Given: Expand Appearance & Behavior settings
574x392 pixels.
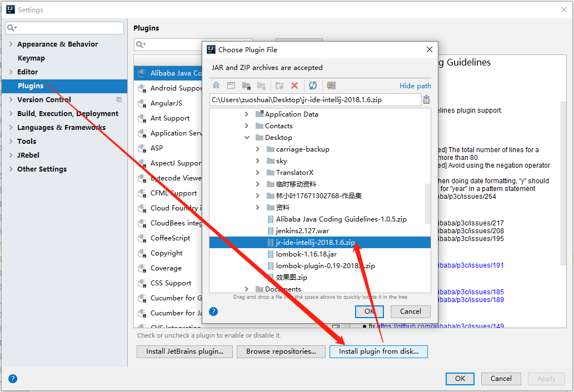Looking at the screenshot, I should coord(11,44).
